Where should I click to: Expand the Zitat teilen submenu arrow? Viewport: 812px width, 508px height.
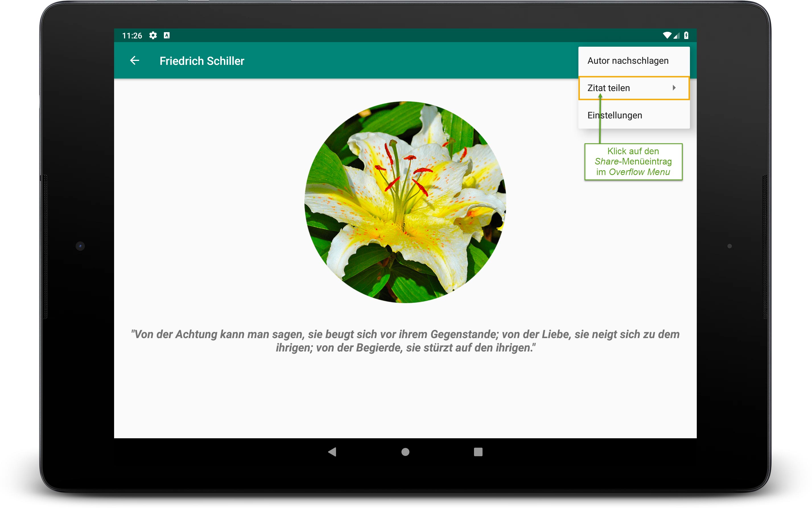coord(674,88)
